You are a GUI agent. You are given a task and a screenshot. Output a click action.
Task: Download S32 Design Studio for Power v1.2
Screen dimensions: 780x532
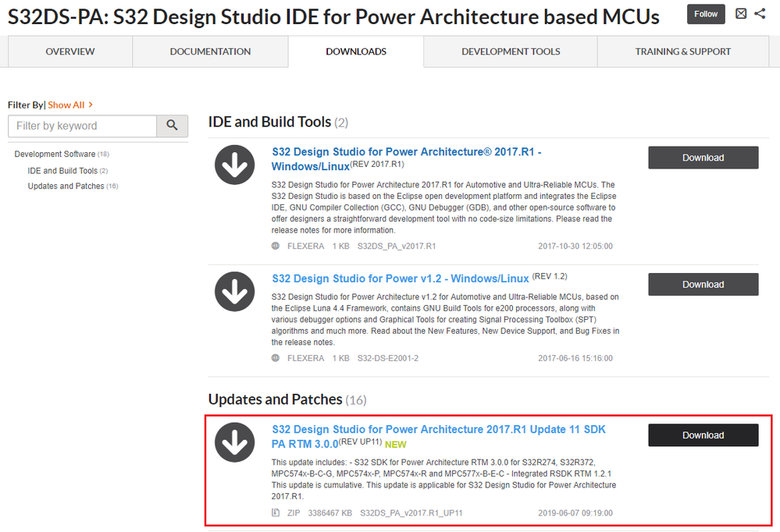point(703,285)
